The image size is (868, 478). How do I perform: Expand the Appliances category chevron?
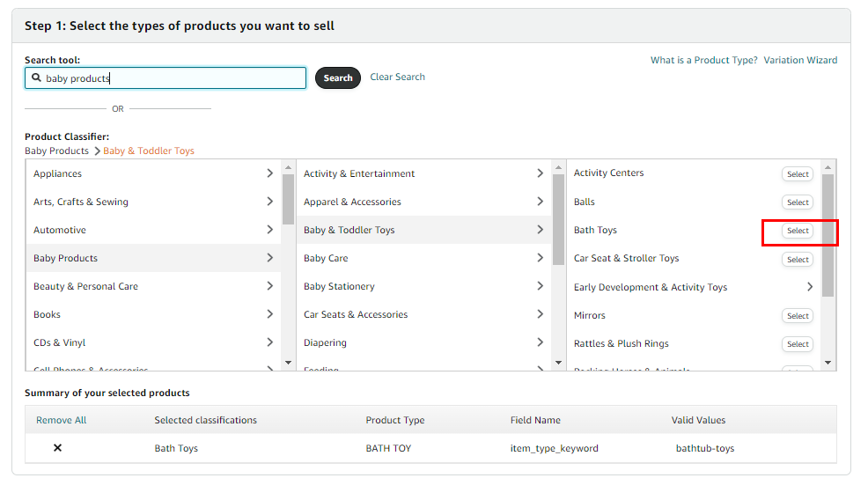click(x=269, y=173)
